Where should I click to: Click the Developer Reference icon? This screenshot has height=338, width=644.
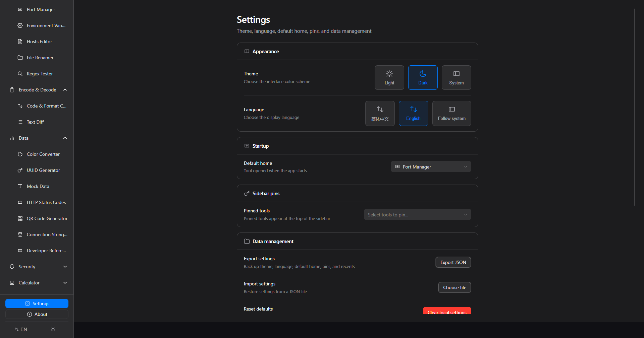(x=20, y=251)
